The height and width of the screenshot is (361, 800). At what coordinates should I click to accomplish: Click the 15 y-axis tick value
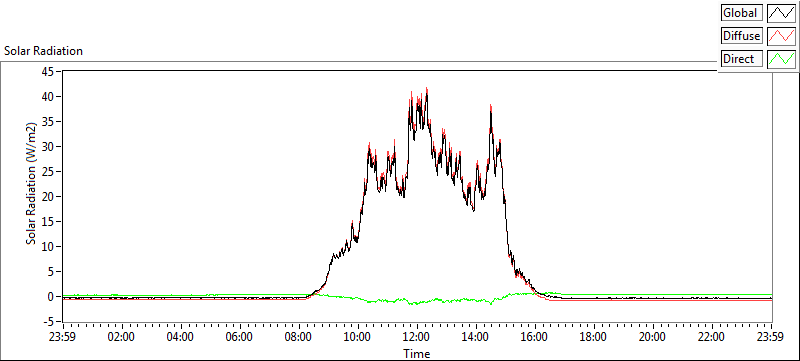[47, 221]
